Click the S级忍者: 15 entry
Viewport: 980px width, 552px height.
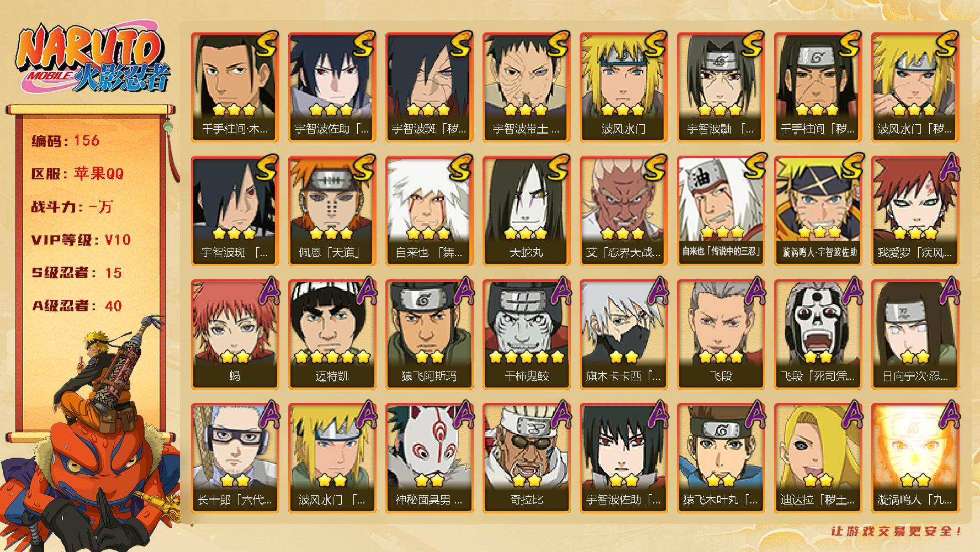tap(77, 273)
